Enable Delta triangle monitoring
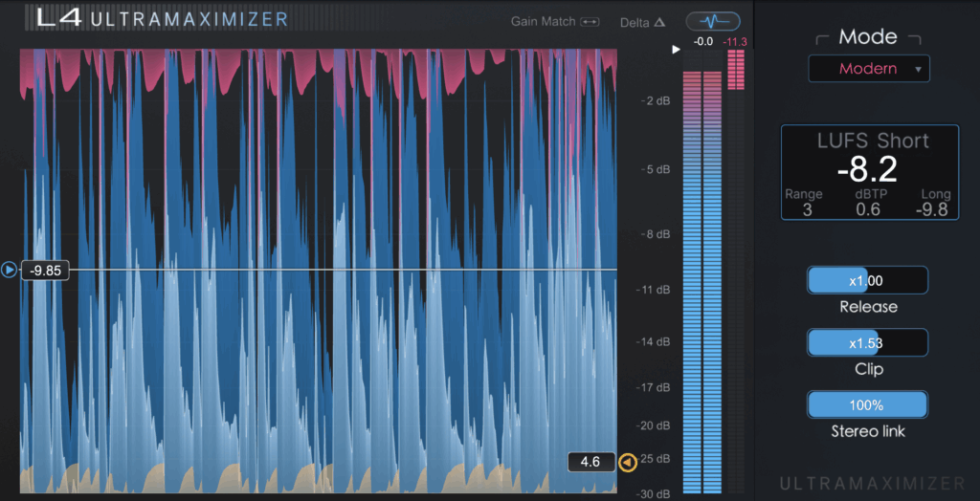980x501 pixels. tap(659, 22)
